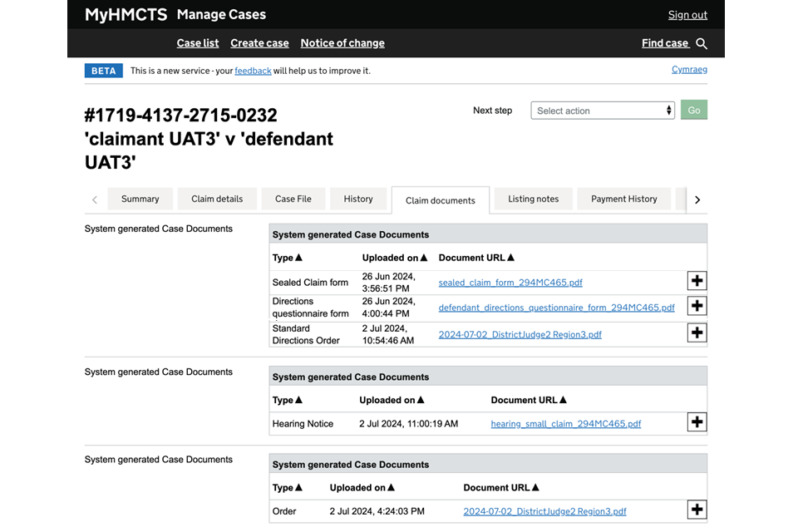Sort Hearing Notice table by Type arrow
Image resolution: width=798 pixels, height=532 pixels.
[298, 400]
